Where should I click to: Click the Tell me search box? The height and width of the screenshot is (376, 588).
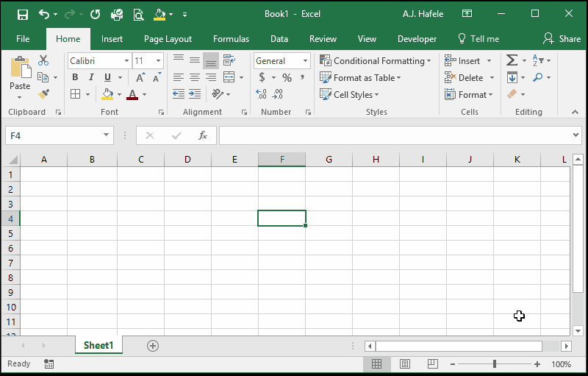tap(478, 39)
